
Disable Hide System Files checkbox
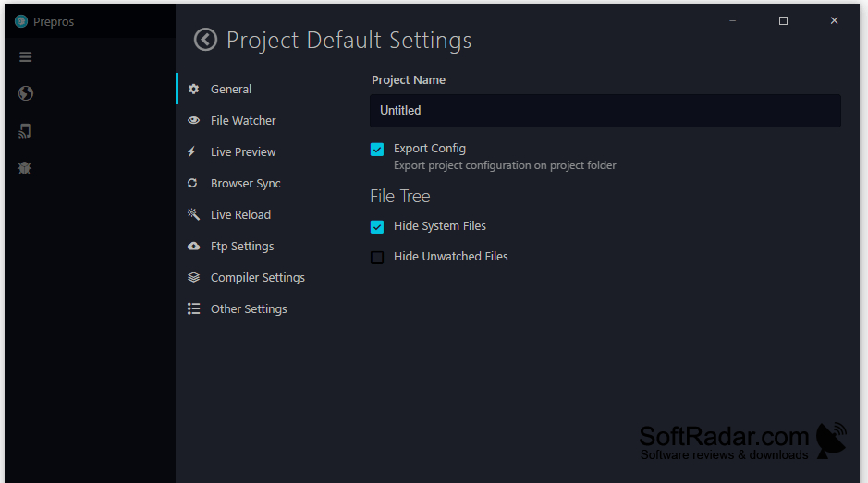click(377, 227)
